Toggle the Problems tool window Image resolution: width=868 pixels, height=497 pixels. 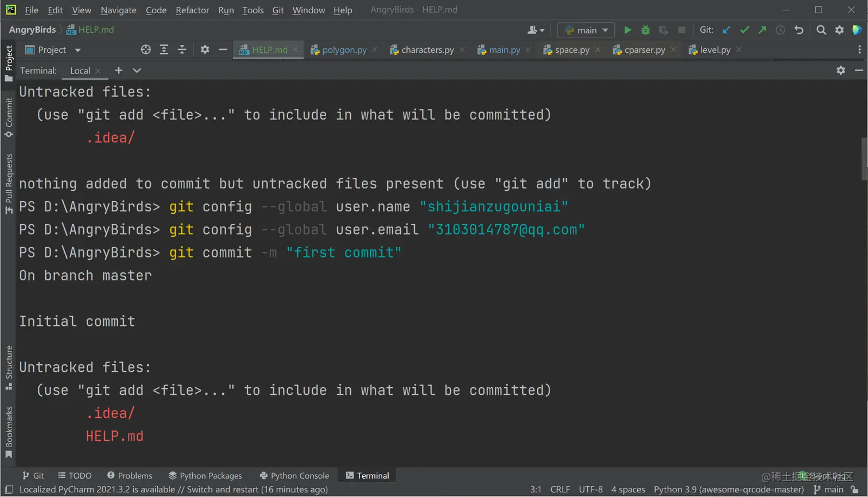pyautogui.click(x=130, y=476)
